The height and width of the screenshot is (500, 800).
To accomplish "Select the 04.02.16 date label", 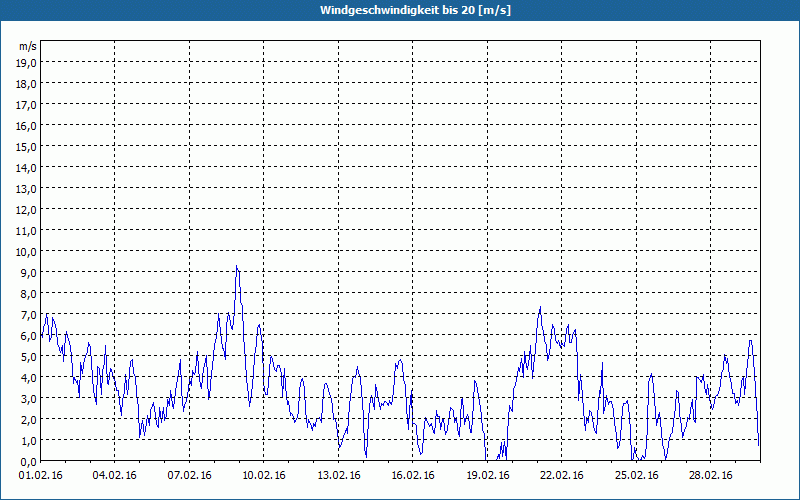I will point(116,476).
